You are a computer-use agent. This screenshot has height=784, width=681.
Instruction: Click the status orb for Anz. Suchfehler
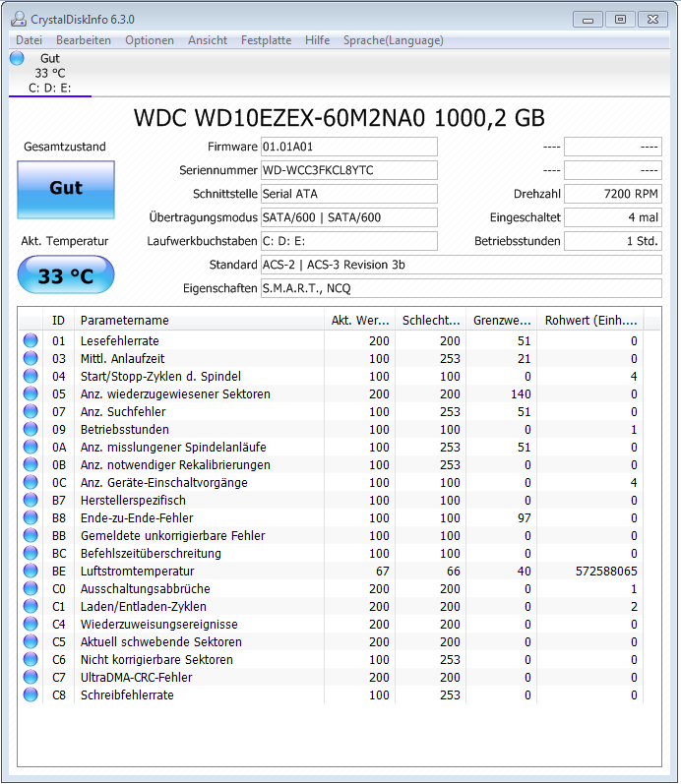[x=31, y=411]
